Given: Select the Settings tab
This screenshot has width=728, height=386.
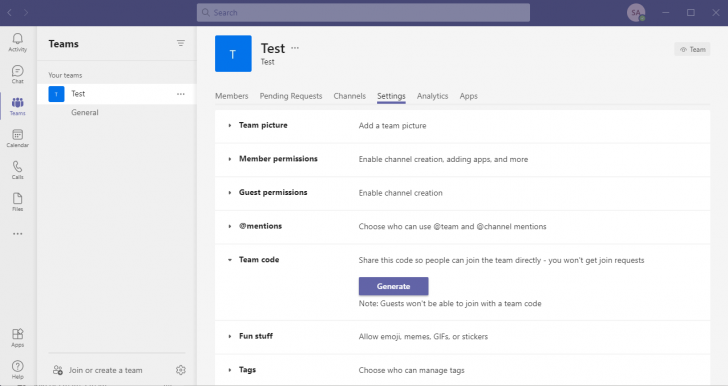Looking at the screenshot, I should coord(391,96).
